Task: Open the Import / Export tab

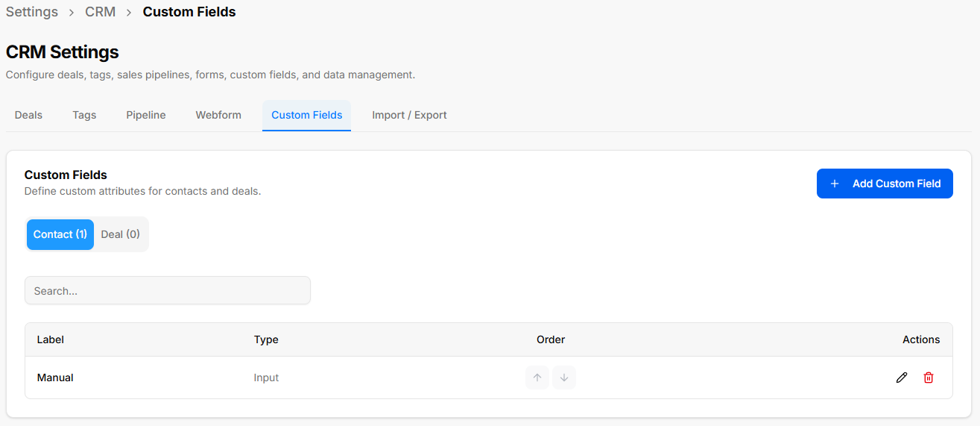Action: pyautogui.click(x=409, y=115)
